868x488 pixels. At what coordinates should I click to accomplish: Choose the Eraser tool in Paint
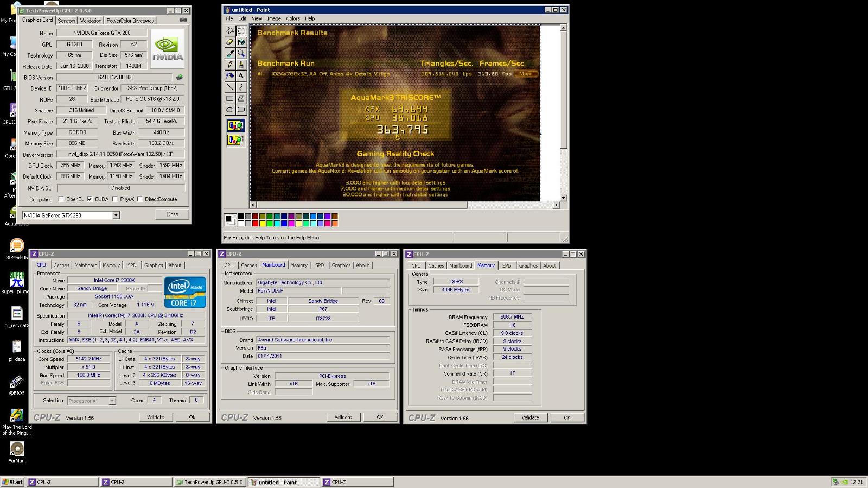pyautogui.click(x=230, y=42)
